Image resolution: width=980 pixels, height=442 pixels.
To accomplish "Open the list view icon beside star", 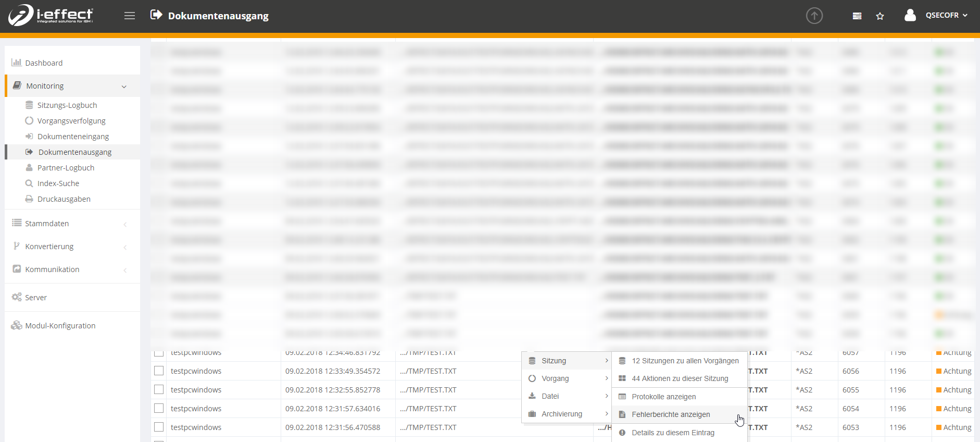I will click(x=857, y=16).
